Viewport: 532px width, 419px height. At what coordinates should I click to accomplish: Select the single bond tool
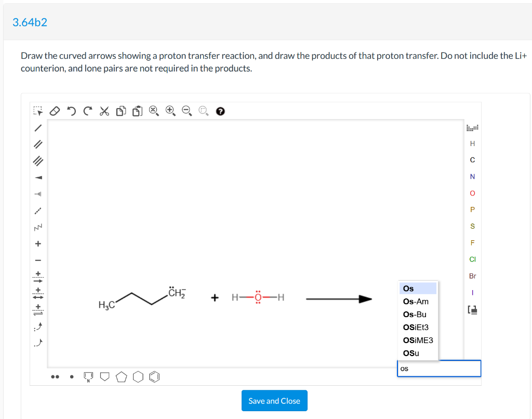click(37, 127)
